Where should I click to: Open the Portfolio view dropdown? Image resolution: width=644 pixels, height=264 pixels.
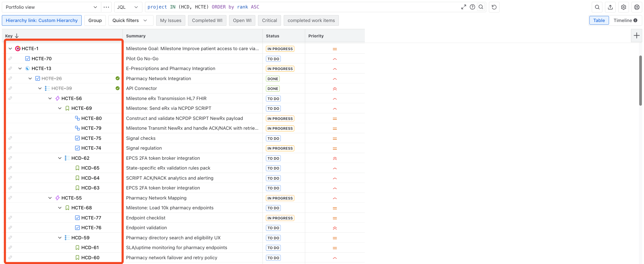click(x=51, y=7)
